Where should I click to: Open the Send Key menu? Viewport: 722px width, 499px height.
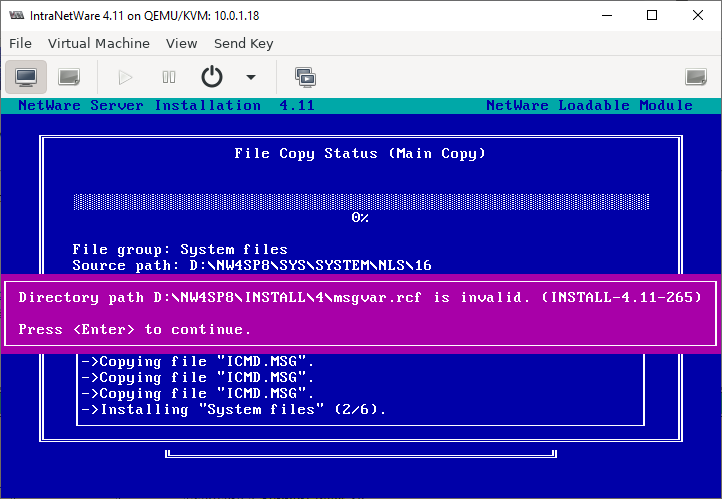(244, 43)
